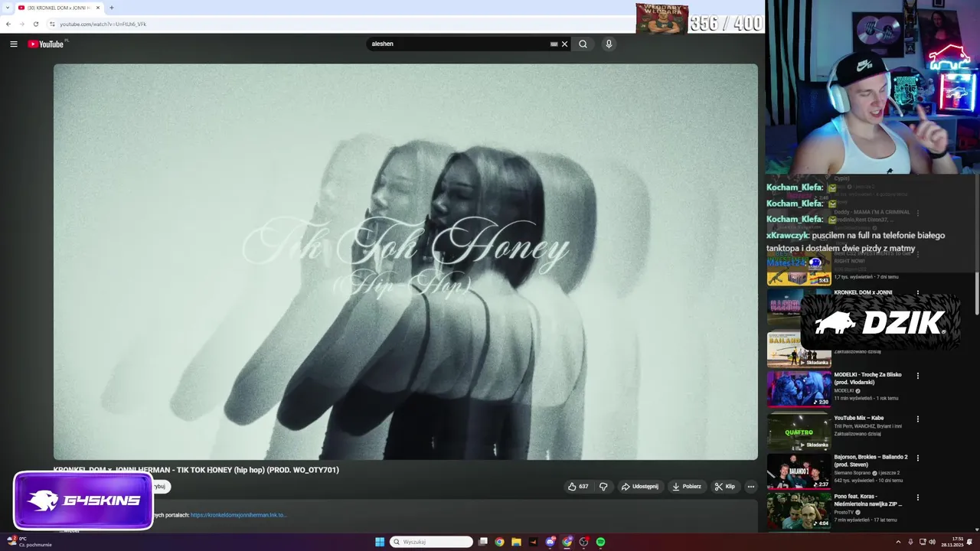Open Spotify from the taskbar

[x=600, y=542]
